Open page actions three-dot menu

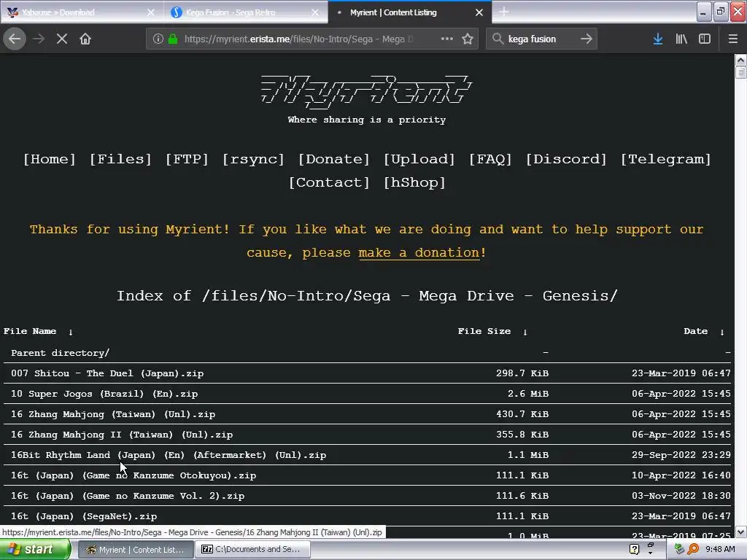click(447, 39)
